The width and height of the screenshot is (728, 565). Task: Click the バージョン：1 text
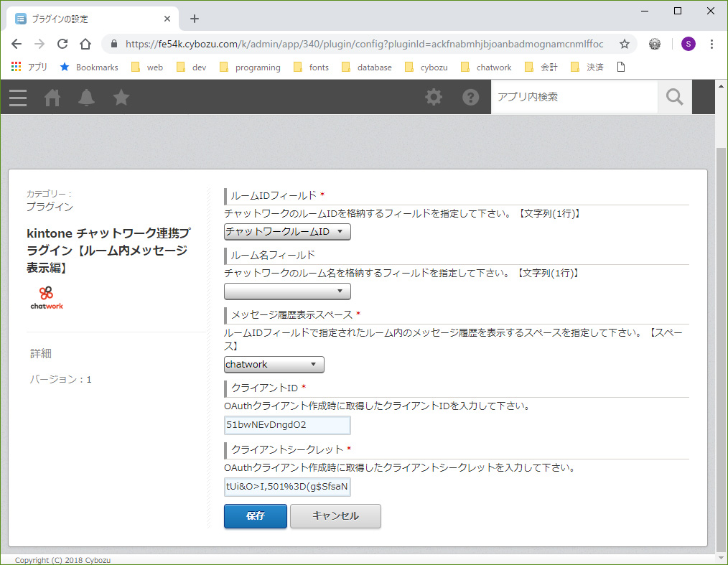point(61,379)
